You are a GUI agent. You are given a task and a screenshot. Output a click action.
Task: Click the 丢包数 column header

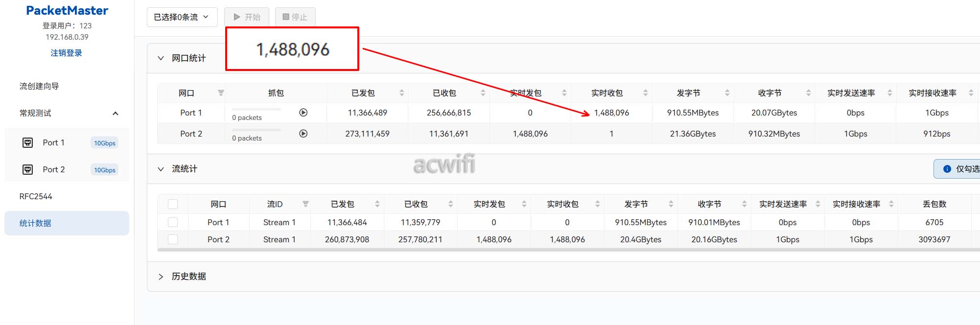[x=934, y=204]
